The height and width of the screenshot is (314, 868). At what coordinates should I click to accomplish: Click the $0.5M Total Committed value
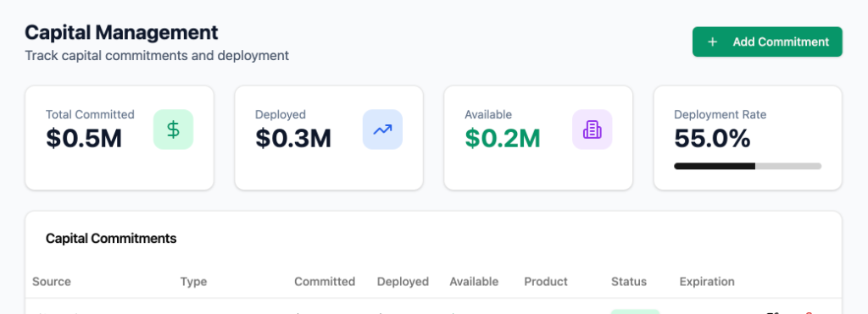(x=84, y=138)
